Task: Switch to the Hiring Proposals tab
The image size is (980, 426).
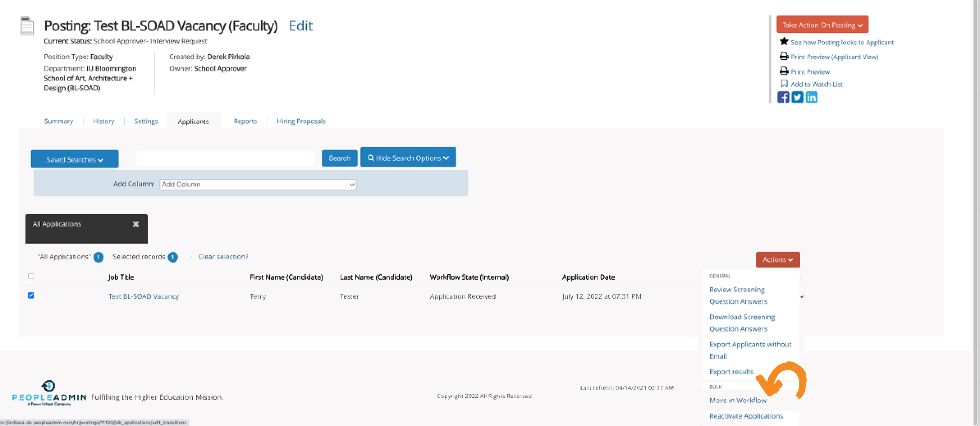Action: coord(301,121)
